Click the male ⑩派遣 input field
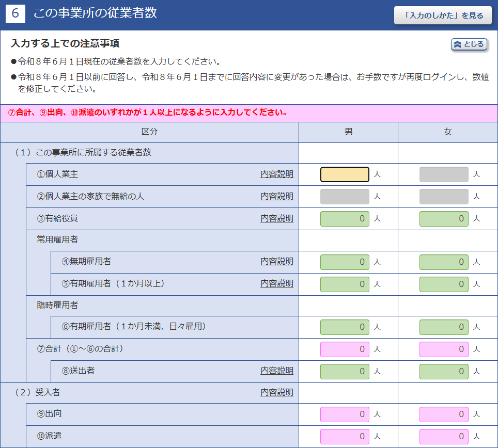 [345, 437]
